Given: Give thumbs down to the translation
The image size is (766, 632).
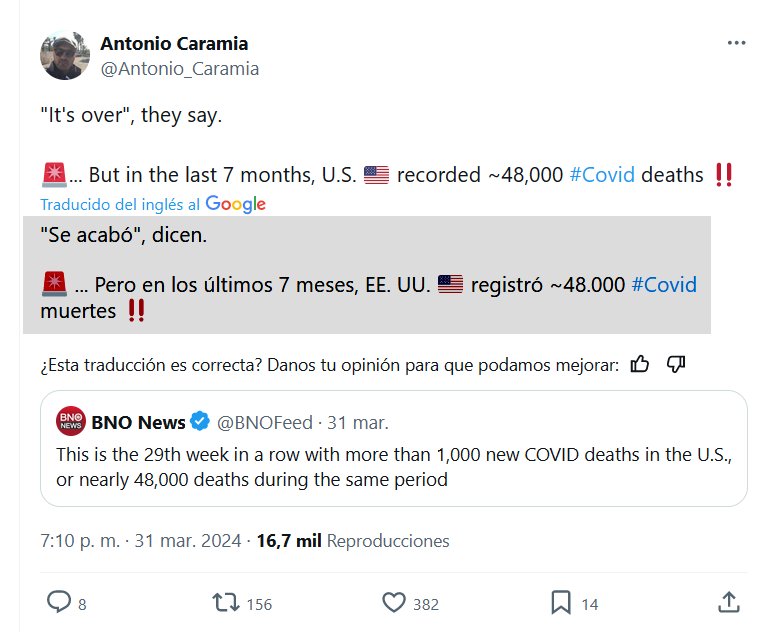Looking at the screenshot, I should click(x=675, y=364).
